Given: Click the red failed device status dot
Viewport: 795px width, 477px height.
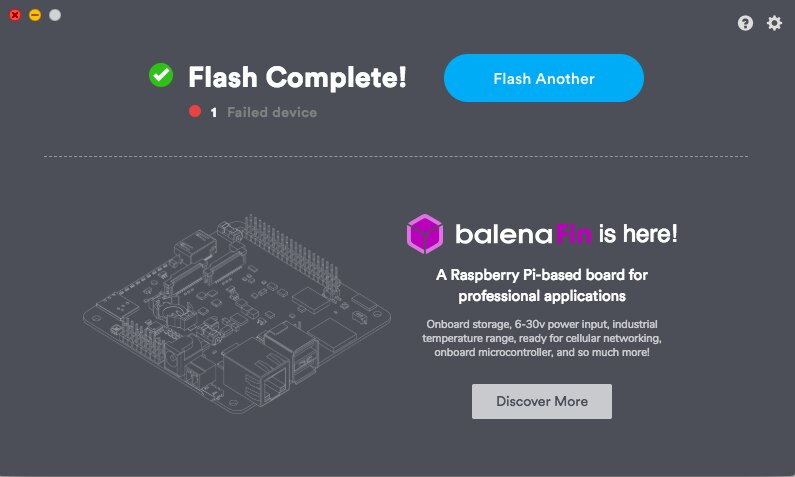Looking at the screenshot, I should tap(195, 112).
